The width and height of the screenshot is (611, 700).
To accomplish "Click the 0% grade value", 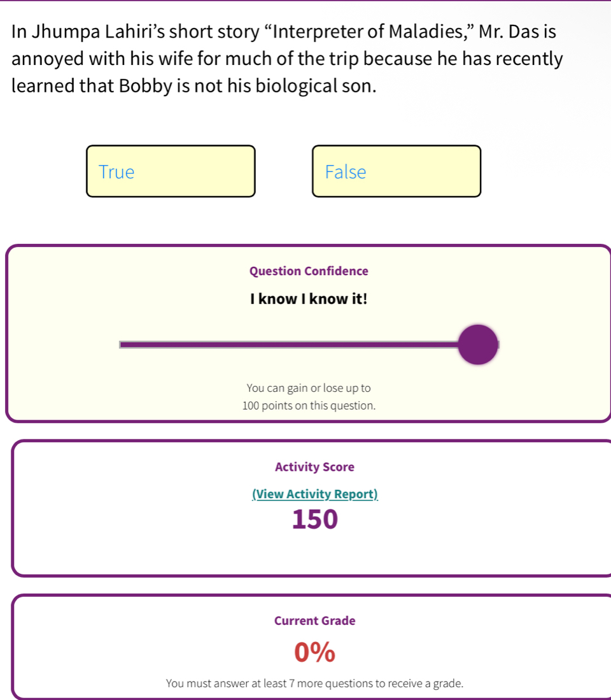I will point(314,652).
